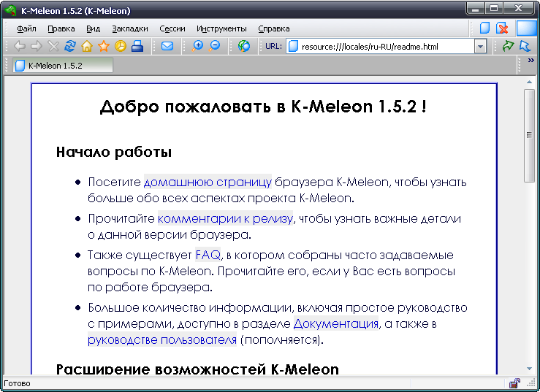Image resolution: width=540 pixels, height=392 pixels.
Task: Open the Сессии menu
Action: 172,28
